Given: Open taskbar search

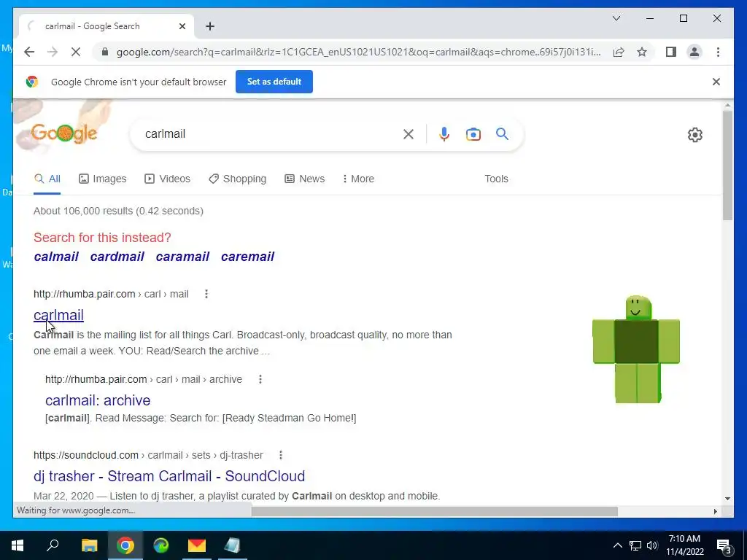Looking at the screenshot, I should (53, 545).
